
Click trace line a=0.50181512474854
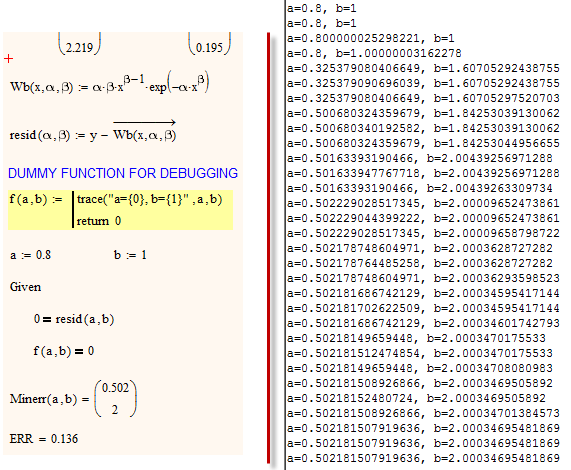coord(420,353)
